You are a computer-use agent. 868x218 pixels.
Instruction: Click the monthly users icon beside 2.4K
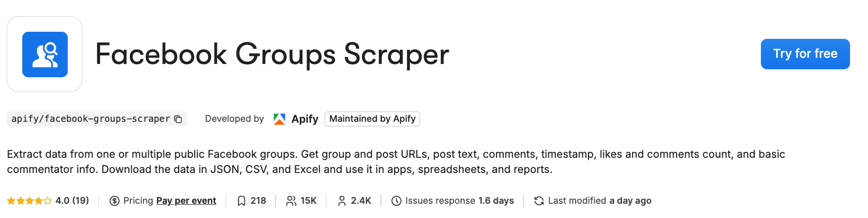click(342, 201)
